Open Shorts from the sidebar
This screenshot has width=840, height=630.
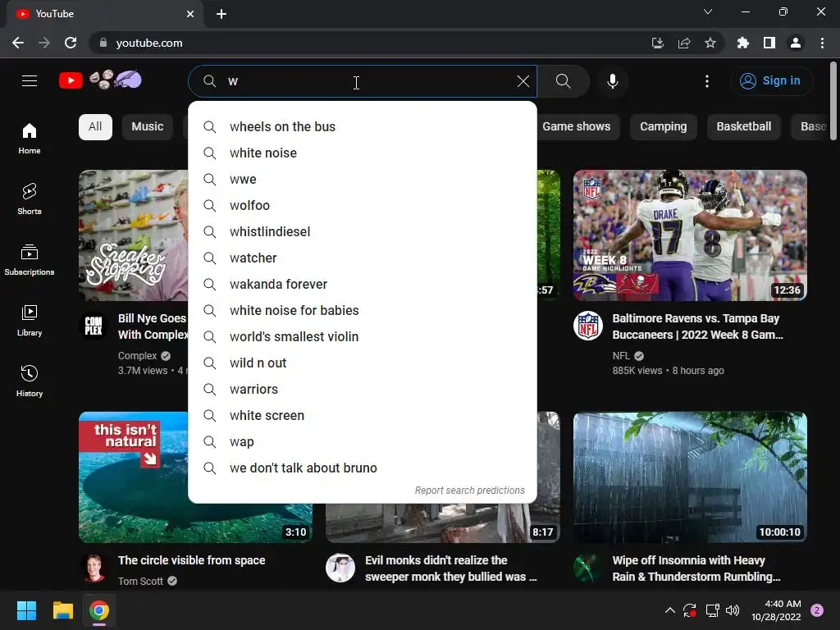click(30, 199)
